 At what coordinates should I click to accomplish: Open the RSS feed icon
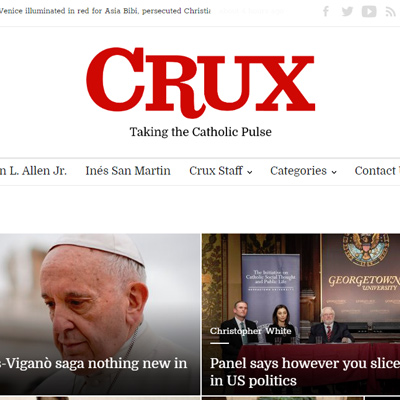click(390, 12)
